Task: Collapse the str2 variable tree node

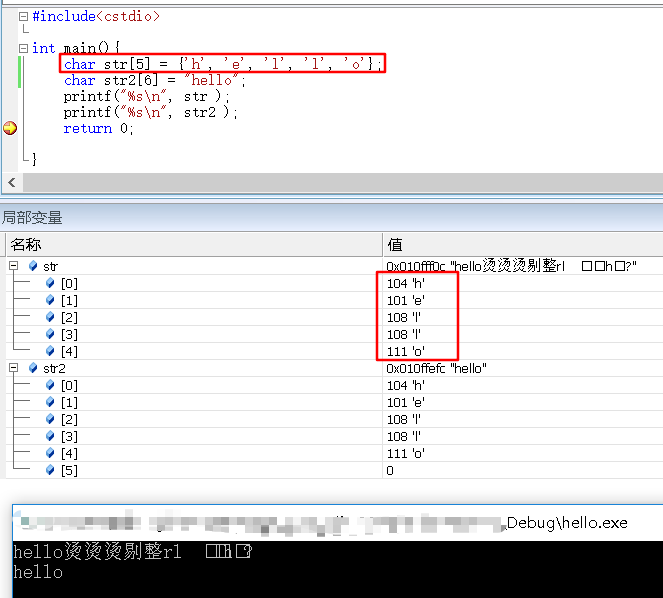Action: [14, 368]
